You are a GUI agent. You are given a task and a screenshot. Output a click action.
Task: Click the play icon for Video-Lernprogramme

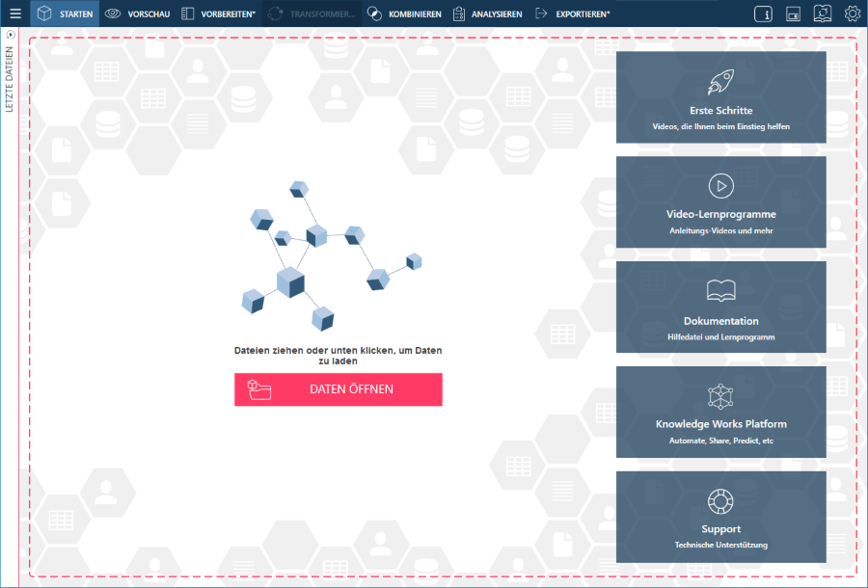click(x=721, y=186)
